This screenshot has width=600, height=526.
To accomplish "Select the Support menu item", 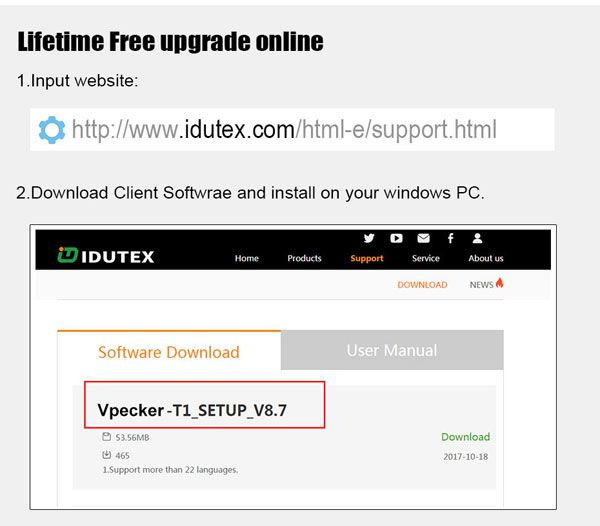I will coord(367,259).
